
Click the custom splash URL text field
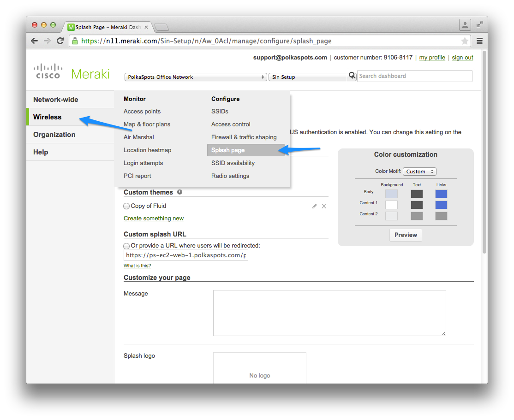(186, 255)
